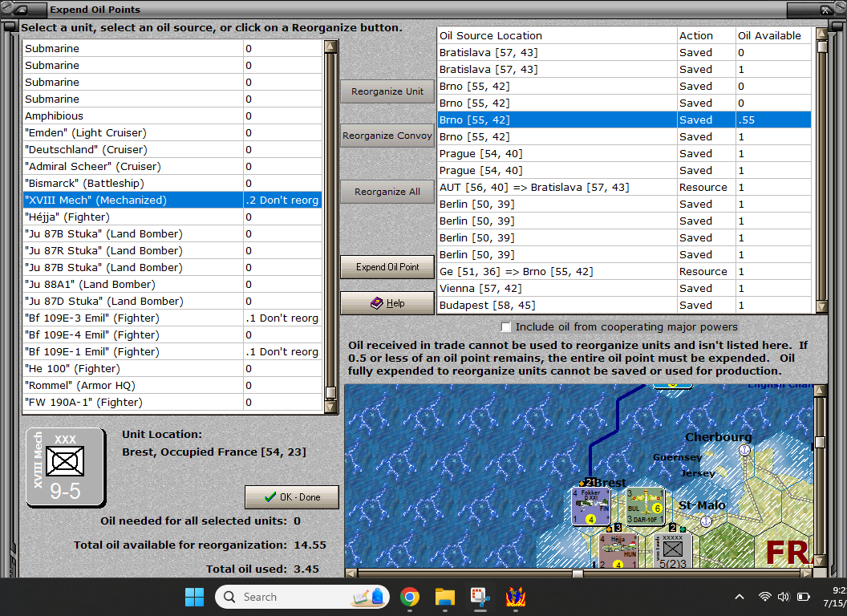The image size is (847, 616).
Task: Select the Amphibious unit row
Action: [x=173, y=115]
